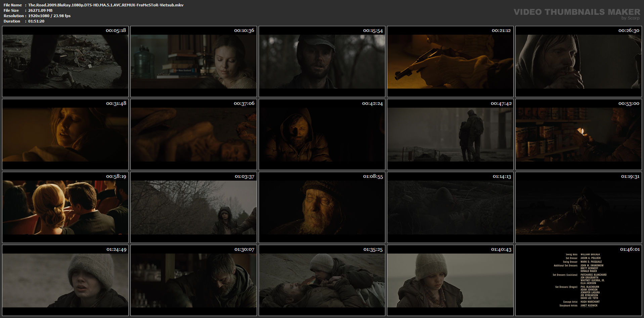Select the 00:21:12 thumbnail

pyautogui.click(x=450, y=62)
